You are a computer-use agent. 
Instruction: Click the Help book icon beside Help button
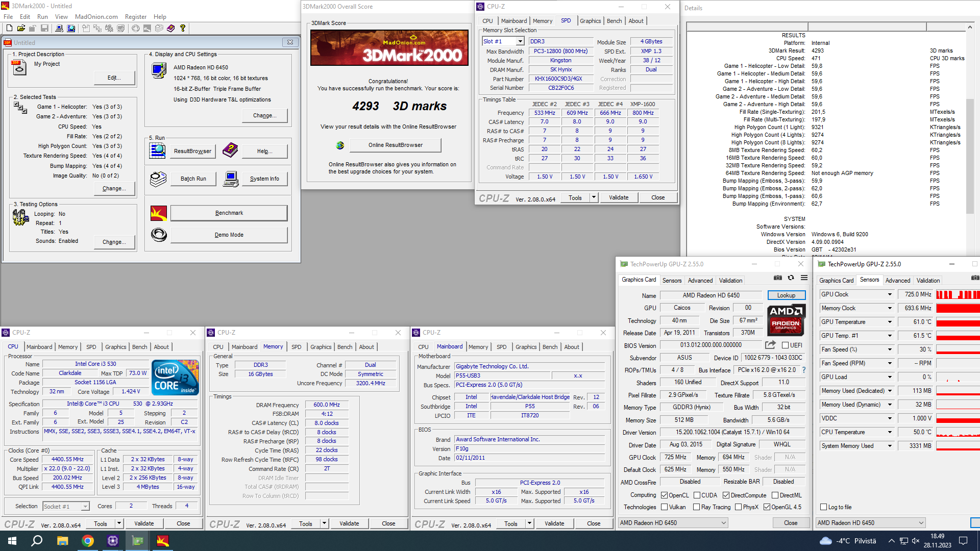pos(231,151)
